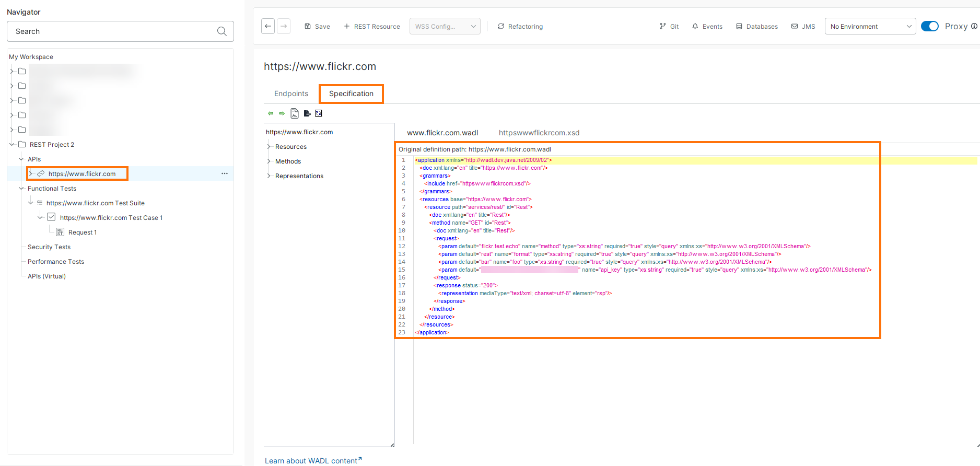Image resolution: width=980 pixels, height=466 pixels.
Task: Click the representation mediaType line 18
Action: [525, 293]
